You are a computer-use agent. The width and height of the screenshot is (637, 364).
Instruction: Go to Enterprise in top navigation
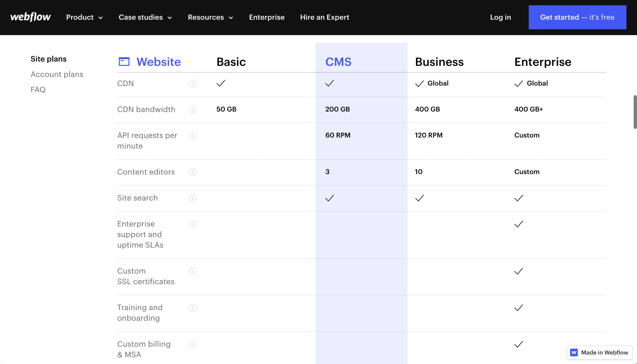pyautogui.click(x=267, y=17)
